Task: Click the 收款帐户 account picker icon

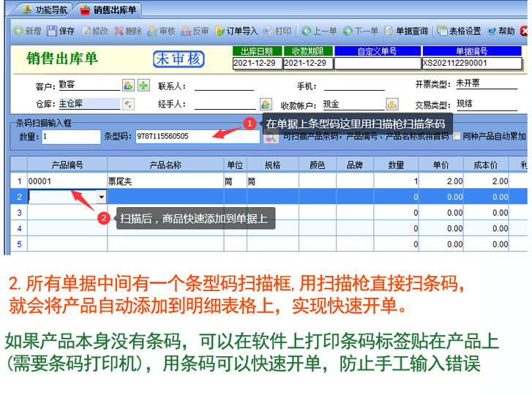Action: (392, 105)
